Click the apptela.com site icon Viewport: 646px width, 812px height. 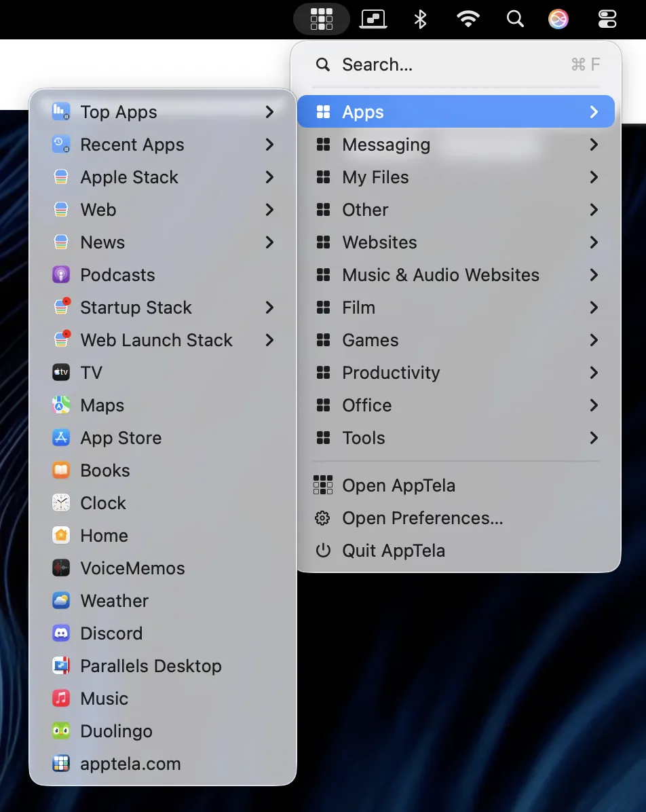[x=61, y=763]
